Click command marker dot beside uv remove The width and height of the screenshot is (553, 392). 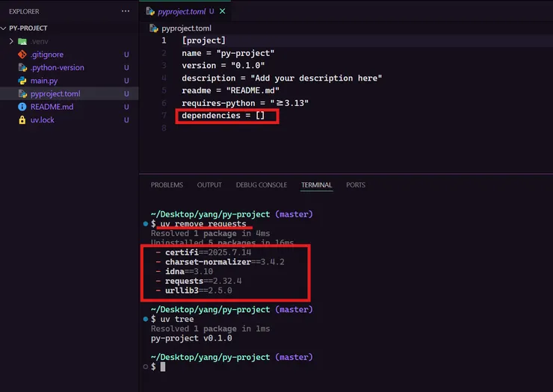145,224
